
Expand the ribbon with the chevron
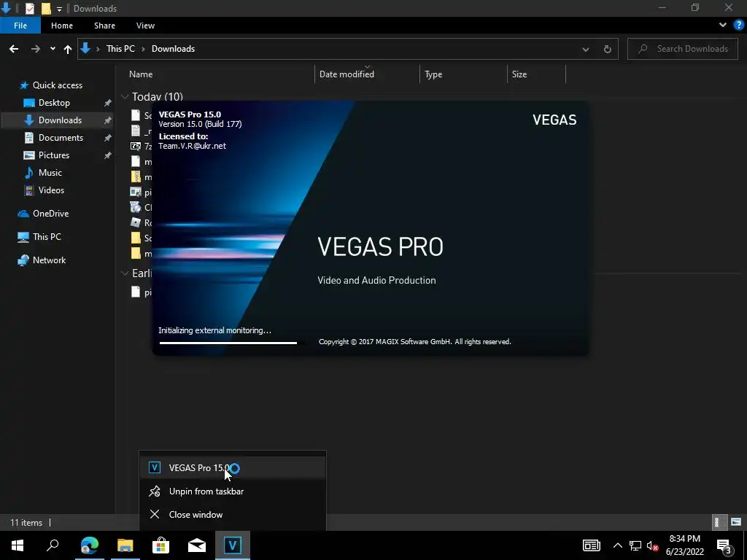pyautogui.click(x=723, y=26)
